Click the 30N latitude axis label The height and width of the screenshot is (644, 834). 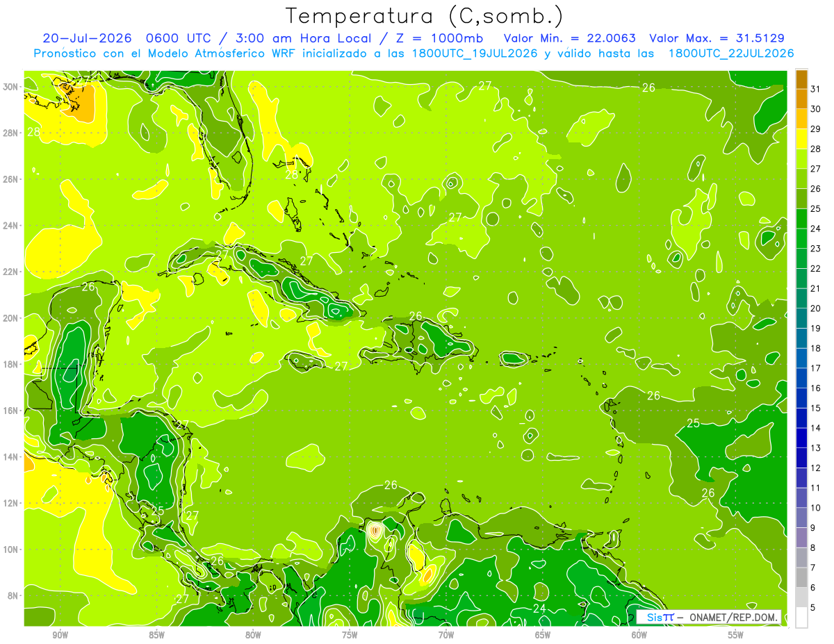(x=10, y=86)
